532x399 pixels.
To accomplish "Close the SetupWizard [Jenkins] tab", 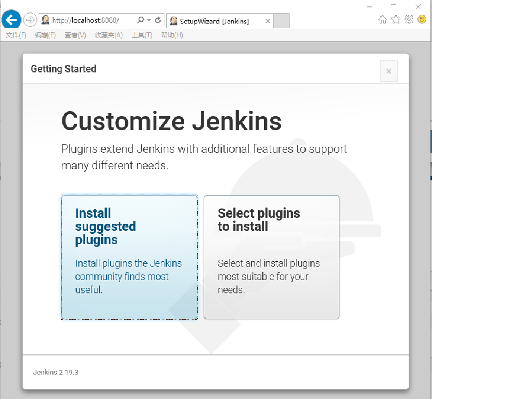I will pyautogui.click(x=267, y=21).
